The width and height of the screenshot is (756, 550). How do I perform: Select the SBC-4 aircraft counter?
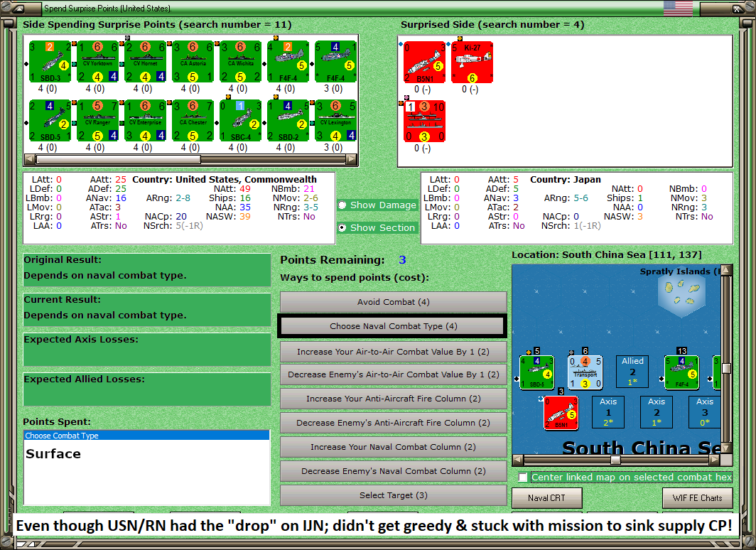(241, 121)
